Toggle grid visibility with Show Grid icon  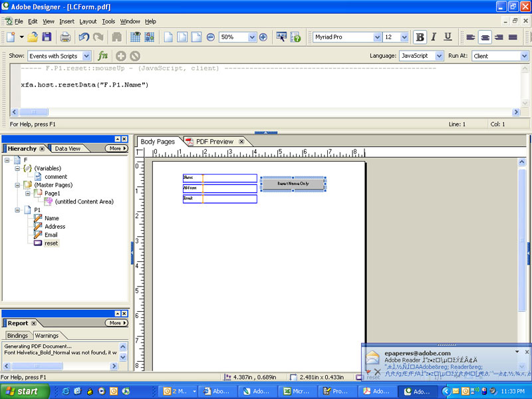point(136,37)
